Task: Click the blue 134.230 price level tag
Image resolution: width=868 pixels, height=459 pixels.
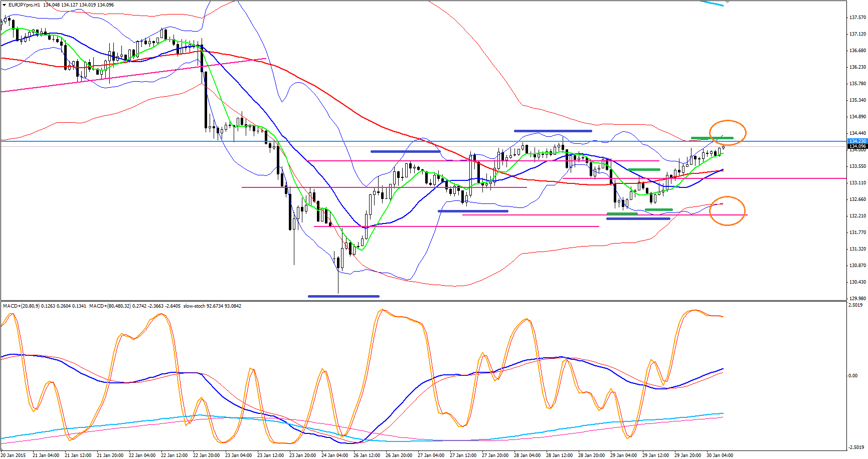Action: (857, 141)
